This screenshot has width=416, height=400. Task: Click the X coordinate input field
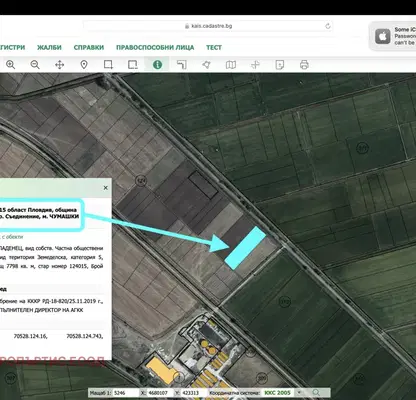pos(160,393)
